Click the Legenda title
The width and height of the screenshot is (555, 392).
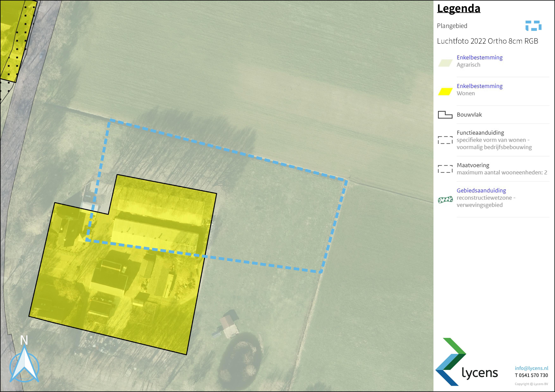(x=459, y=8)
